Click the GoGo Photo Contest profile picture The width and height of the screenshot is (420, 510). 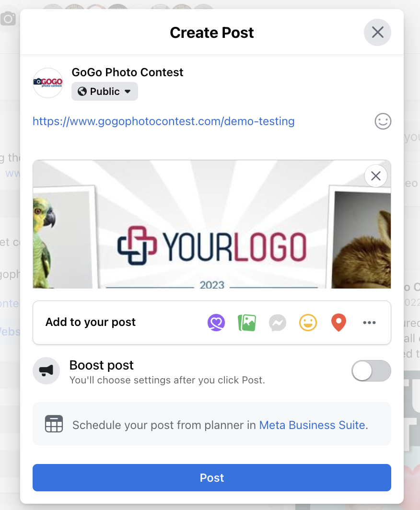[x=48, y=83]
